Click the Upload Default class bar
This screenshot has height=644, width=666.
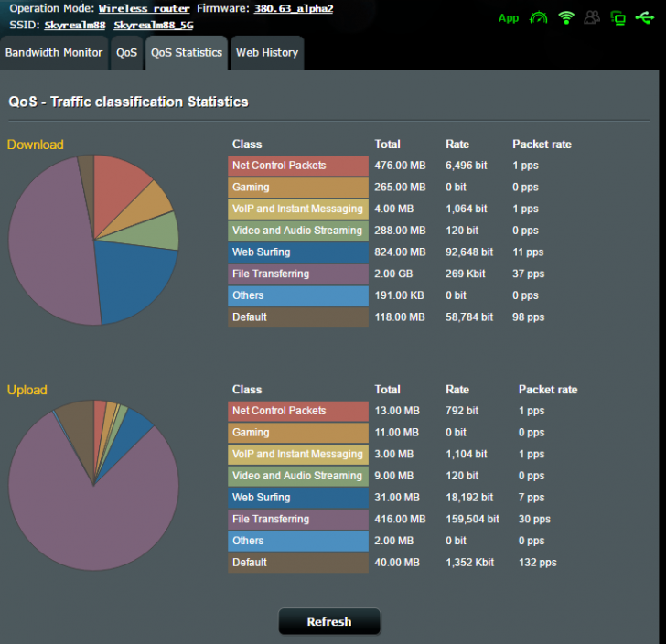click(298, 563)
